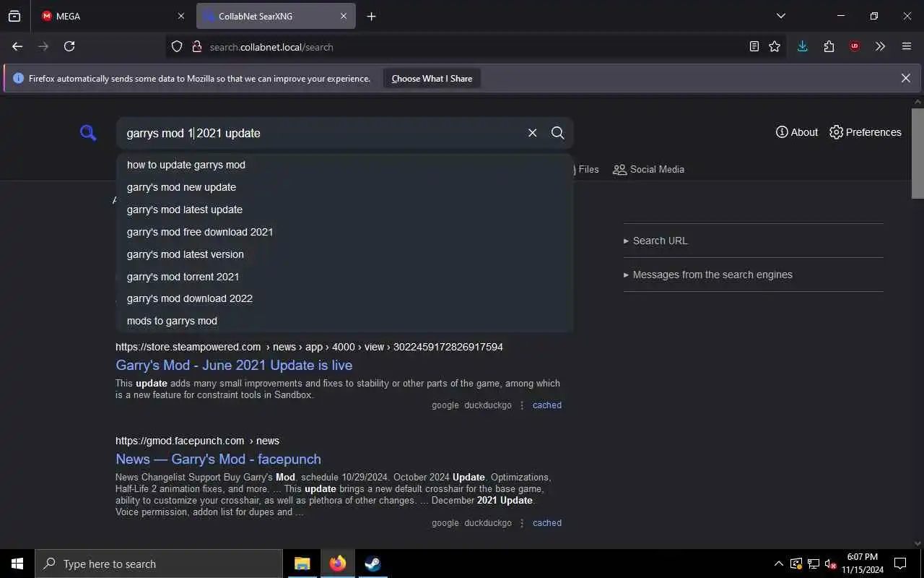The height and width of the screenshot is (578, 924).
Task: Show hidden system tray icons
Action: [778, 564]
